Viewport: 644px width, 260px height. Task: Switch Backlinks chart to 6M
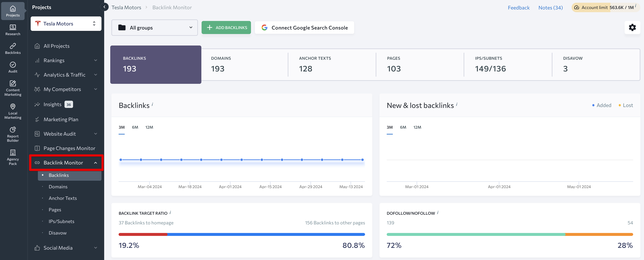[x=135, y=127]
